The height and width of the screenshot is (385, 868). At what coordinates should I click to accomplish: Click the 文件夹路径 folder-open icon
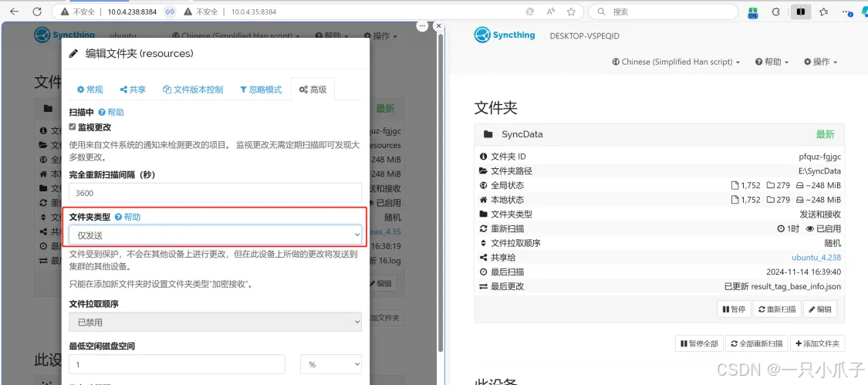coord(484,171)
